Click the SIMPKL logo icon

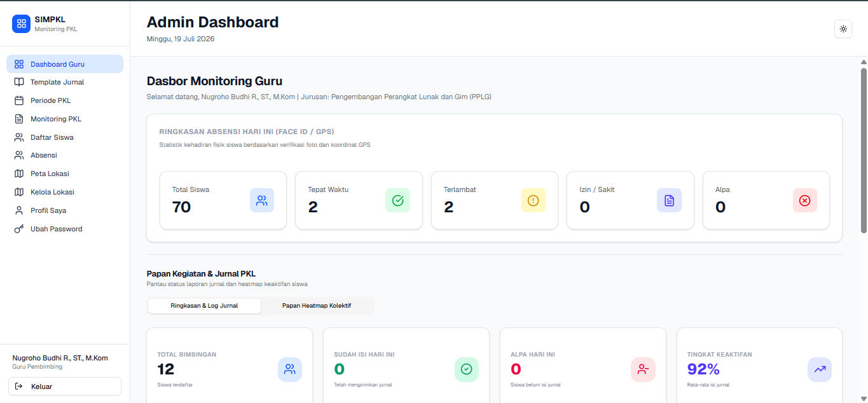pos(21,24)
